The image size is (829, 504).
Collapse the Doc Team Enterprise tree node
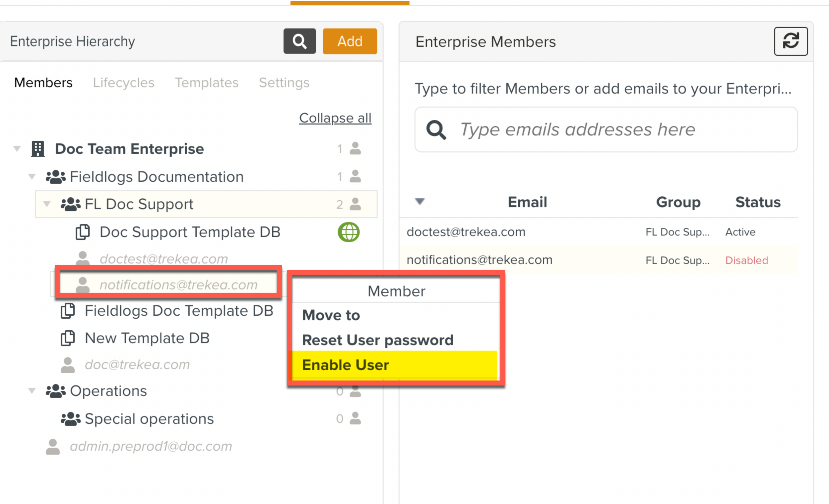(17, 149)
